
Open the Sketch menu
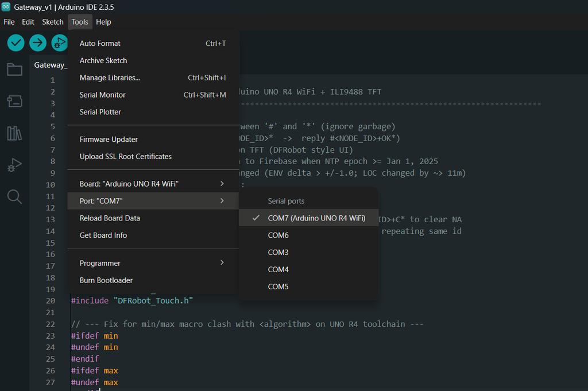pos(53,22)
